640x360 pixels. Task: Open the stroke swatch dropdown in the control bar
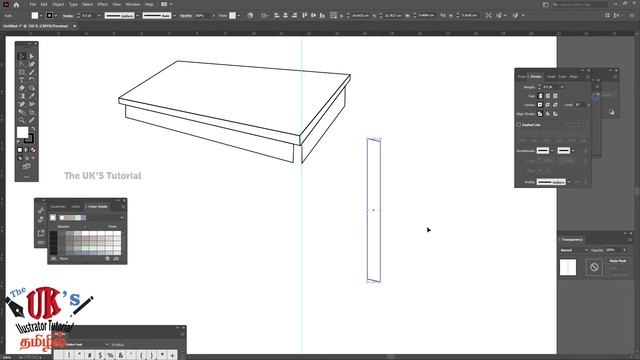click(56, 16)
